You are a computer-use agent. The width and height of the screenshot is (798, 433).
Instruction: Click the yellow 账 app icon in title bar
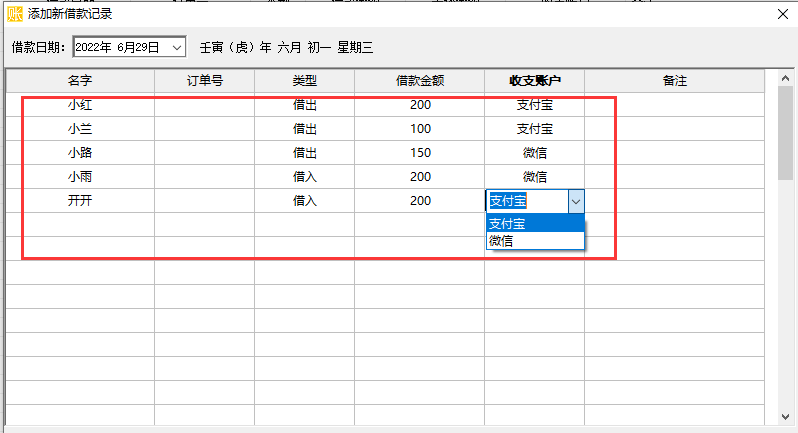point(15,14)
